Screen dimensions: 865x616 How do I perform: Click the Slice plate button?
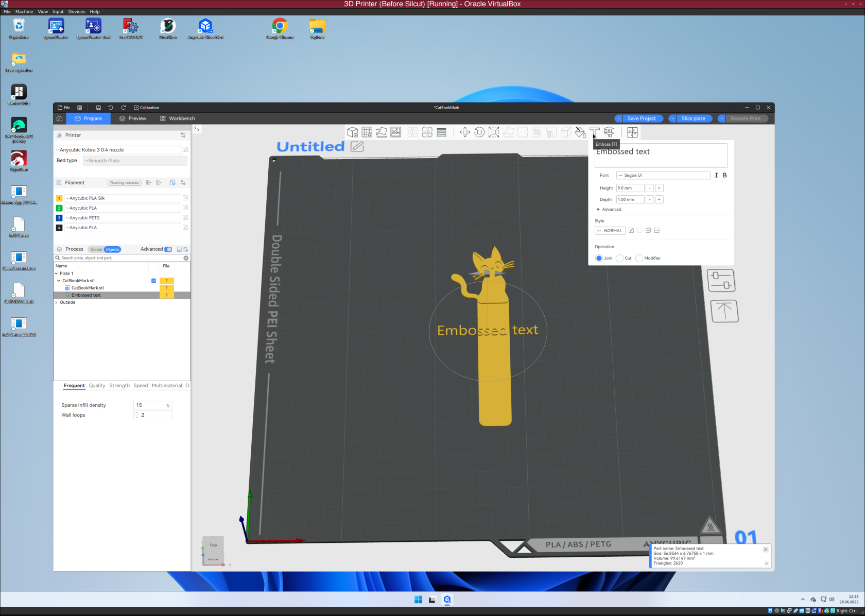(x=694, y=118)
